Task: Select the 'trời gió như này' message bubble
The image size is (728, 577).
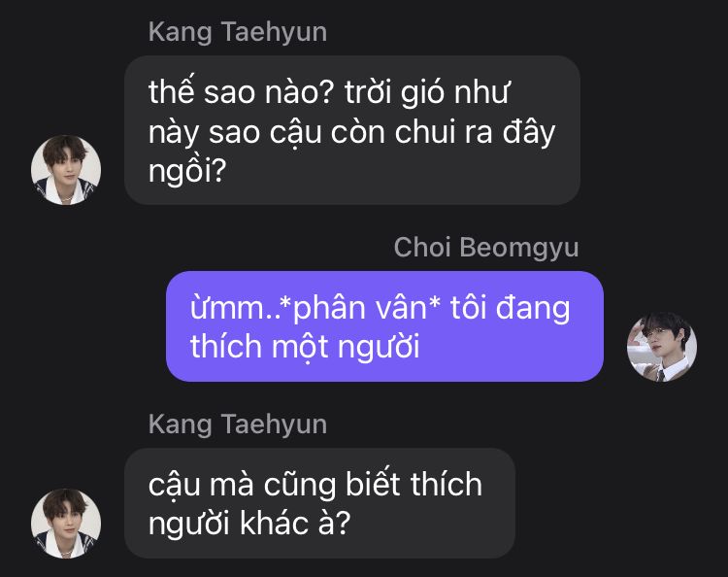Action: coord(352,130)
